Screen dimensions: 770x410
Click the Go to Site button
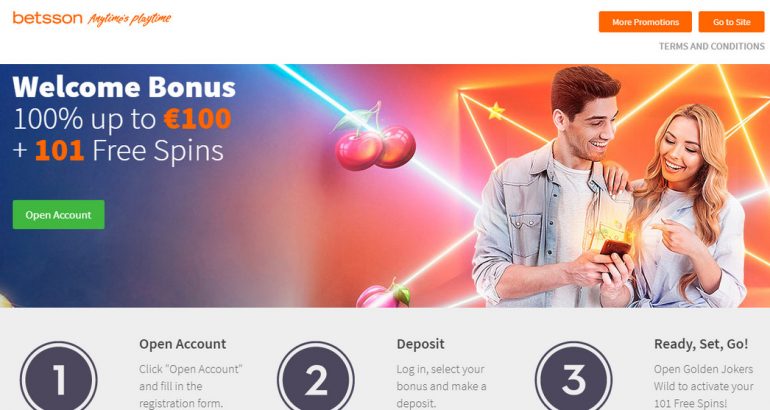(x=731, y=22)
